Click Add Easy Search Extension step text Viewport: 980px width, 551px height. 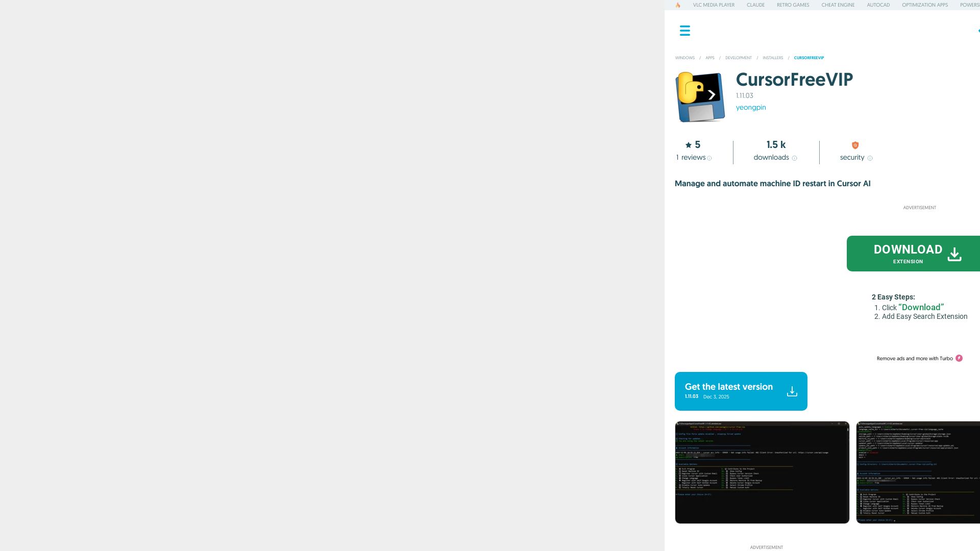[x=924, y=317]
